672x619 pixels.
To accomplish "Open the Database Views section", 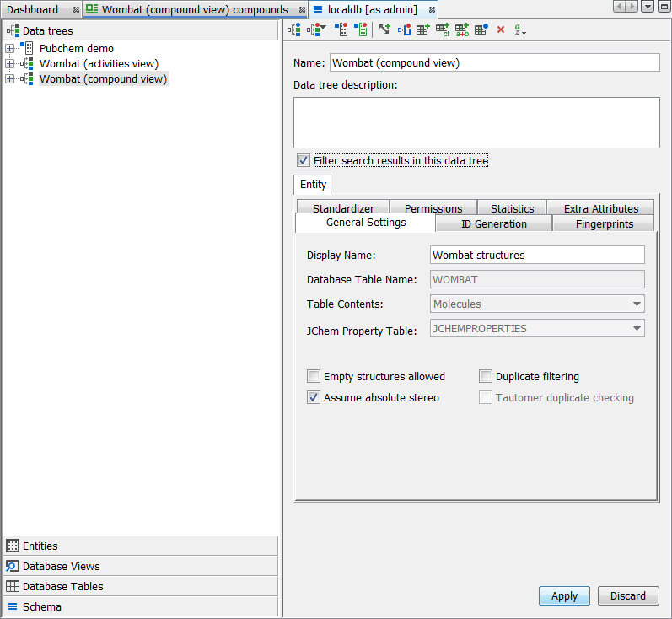I will coord(141,566).
